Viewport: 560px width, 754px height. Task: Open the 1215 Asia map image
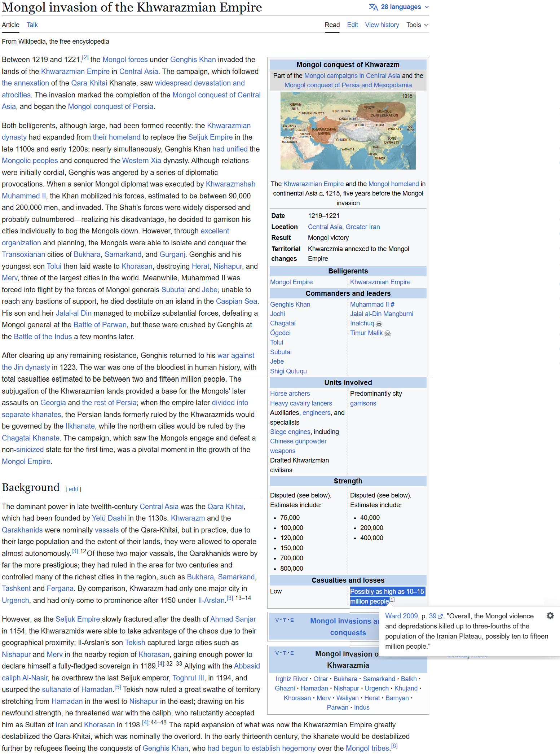tap(348, 131)
